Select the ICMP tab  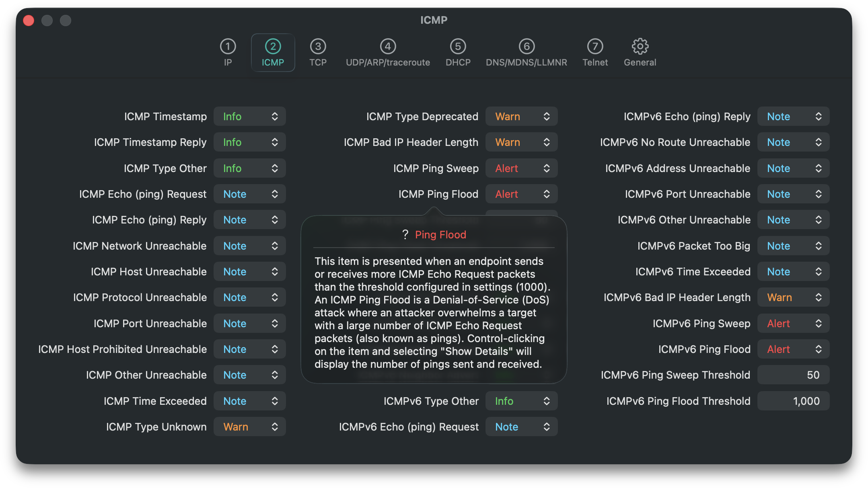click(273, 53)
